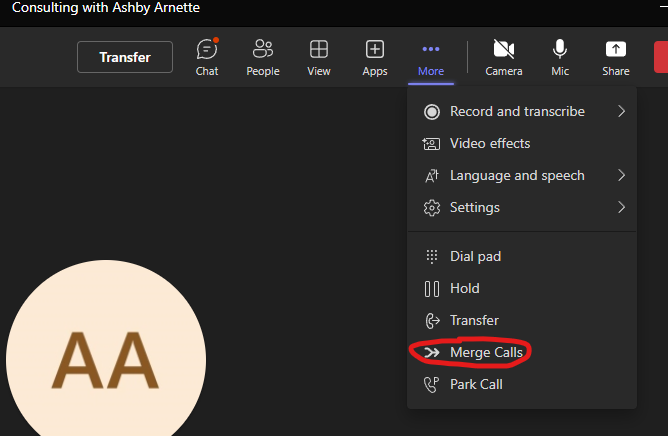The height and width of the screenshot is (436, 668).
Task: Choose Park Call
Action: (x=522, y=384)
